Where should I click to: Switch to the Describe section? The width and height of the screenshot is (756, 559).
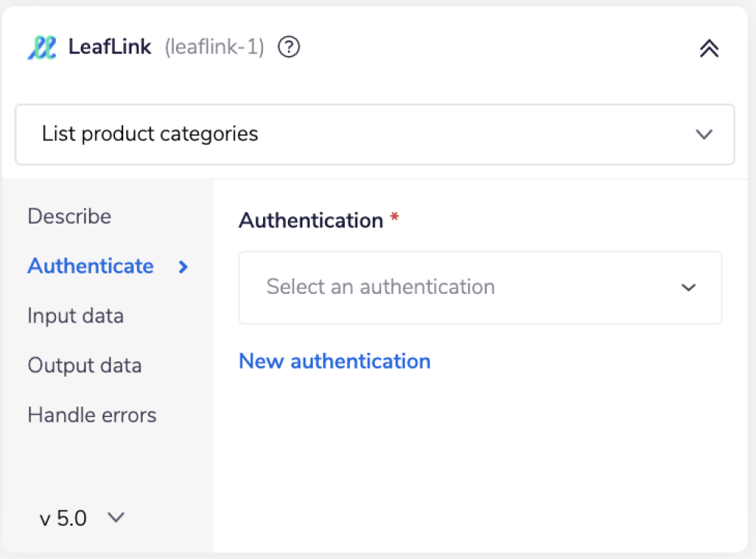tap(69, 217)
